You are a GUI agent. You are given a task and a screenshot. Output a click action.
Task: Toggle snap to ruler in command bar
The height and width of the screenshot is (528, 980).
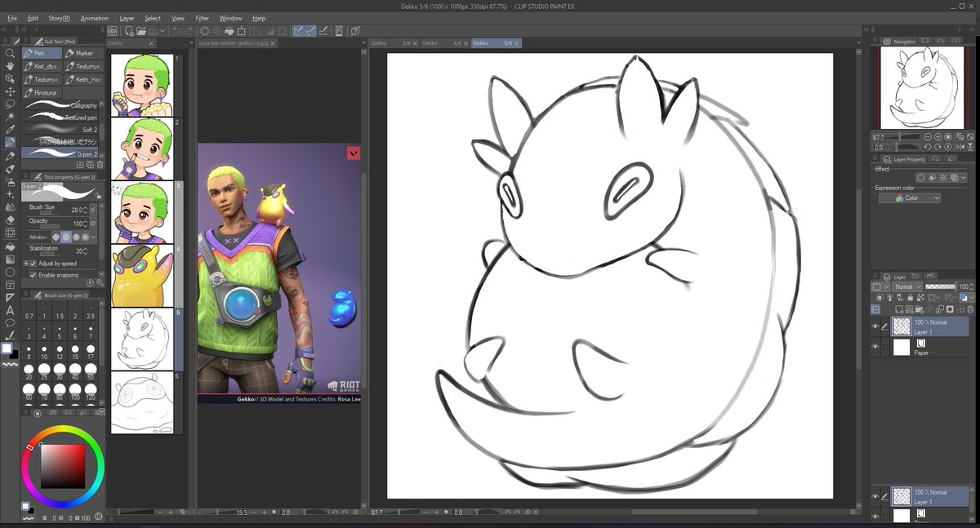tap(300, 31)
